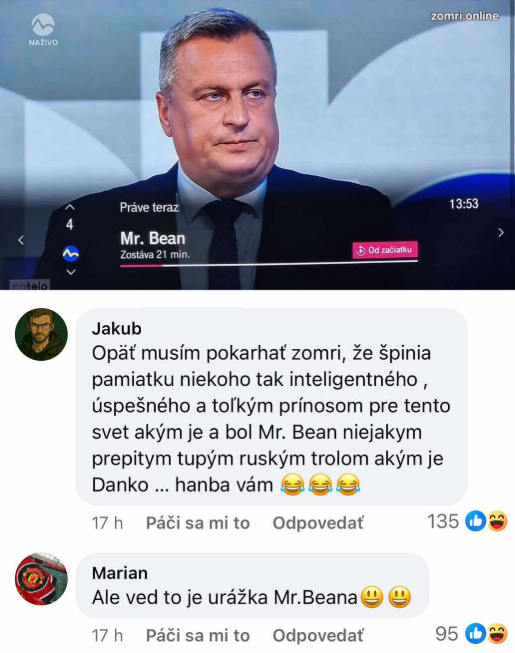
Task: Like Marian's comment with 'Páči sa mi to'
Action: pos(198,636)
